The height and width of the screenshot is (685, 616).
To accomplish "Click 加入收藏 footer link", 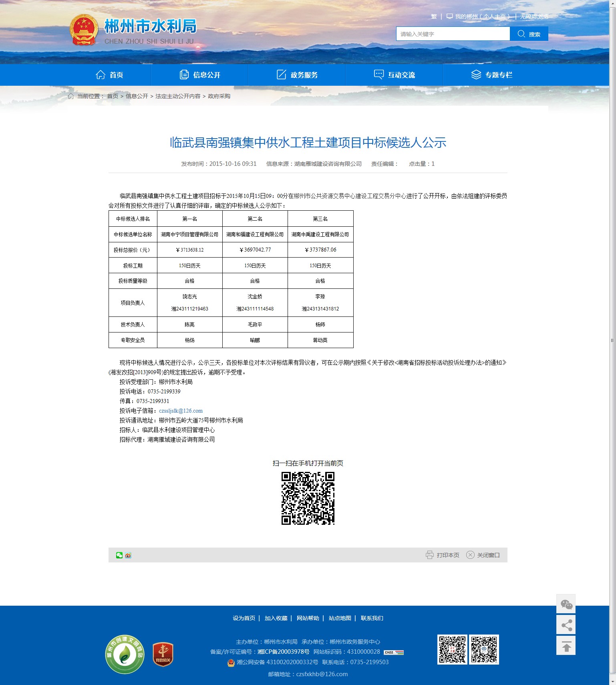I will (276, 618).
